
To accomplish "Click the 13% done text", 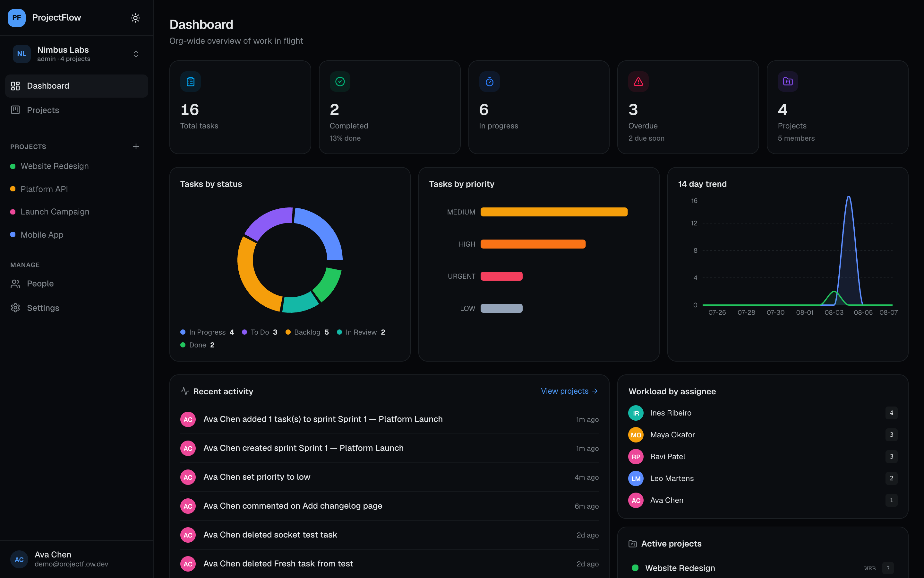I will 345,138.
